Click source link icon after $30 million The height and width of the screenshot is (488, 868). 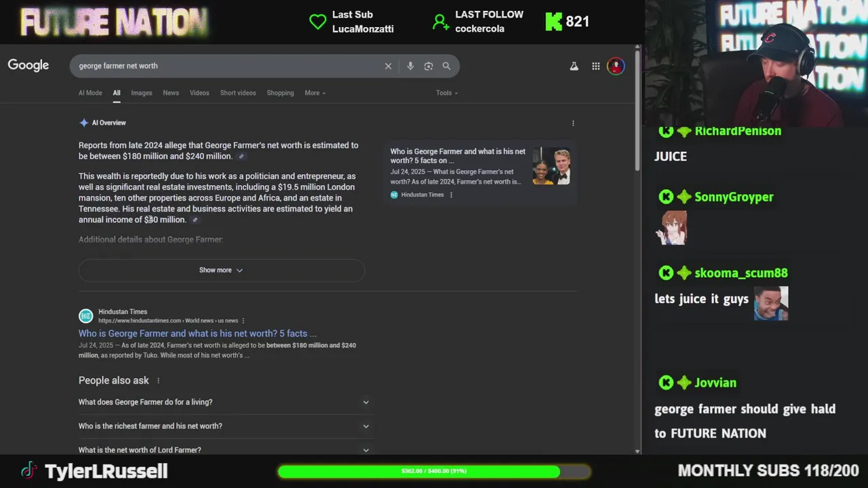point(195,220)
